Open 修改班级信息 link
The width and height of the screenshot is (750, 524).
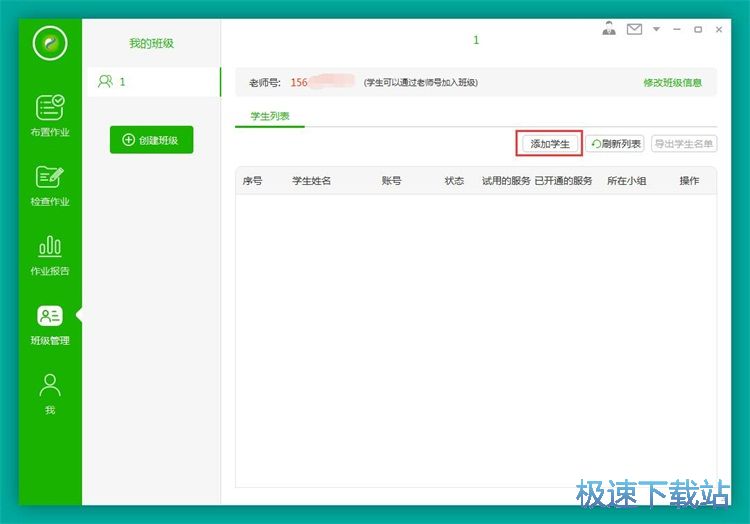(672, 83)
